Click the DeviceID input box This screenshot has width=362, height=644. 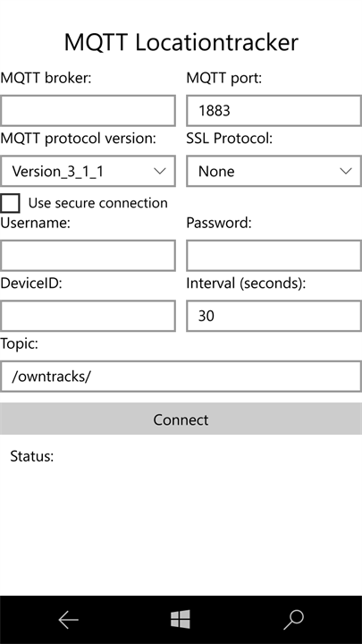pos(88,316)
